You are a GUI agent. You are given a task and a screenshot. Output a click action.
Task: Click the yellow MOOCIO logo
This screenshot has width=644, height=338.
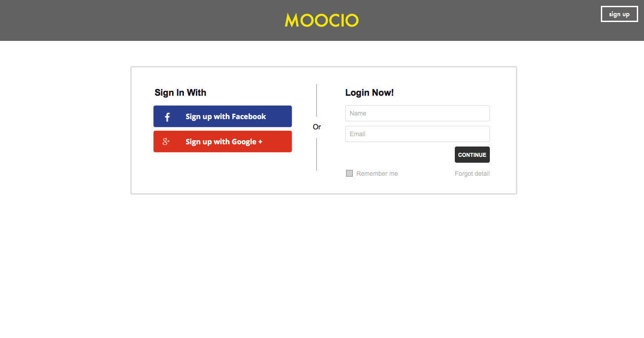322,20
